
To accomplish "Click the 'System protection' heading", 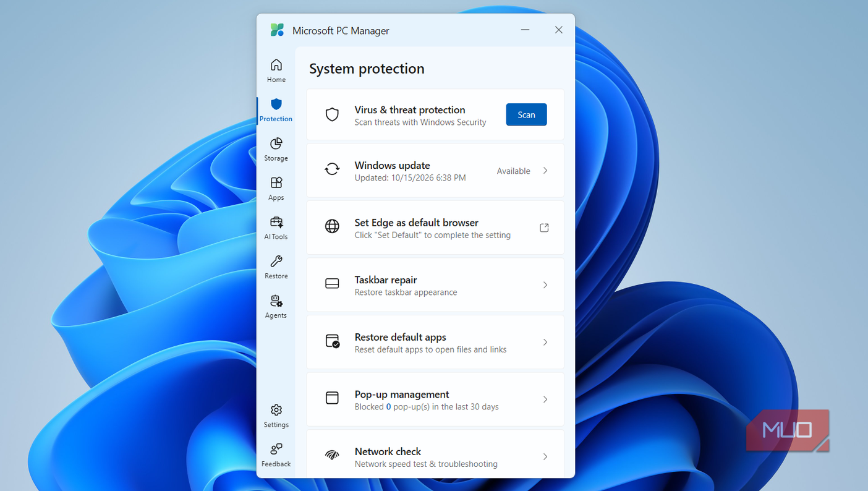I will click(367, 69).
